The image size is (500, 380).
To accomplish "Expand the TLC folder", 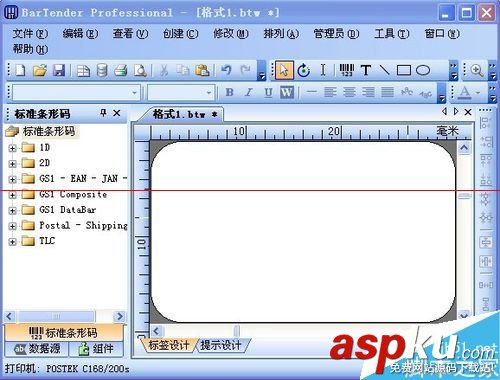I will pyautogui.click(x=12, y=242).
